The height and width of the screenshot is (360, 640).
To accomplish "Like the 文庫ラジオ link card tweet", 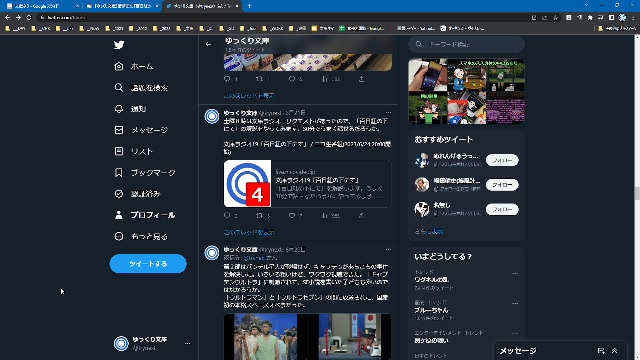I will (x=292, y=215).
